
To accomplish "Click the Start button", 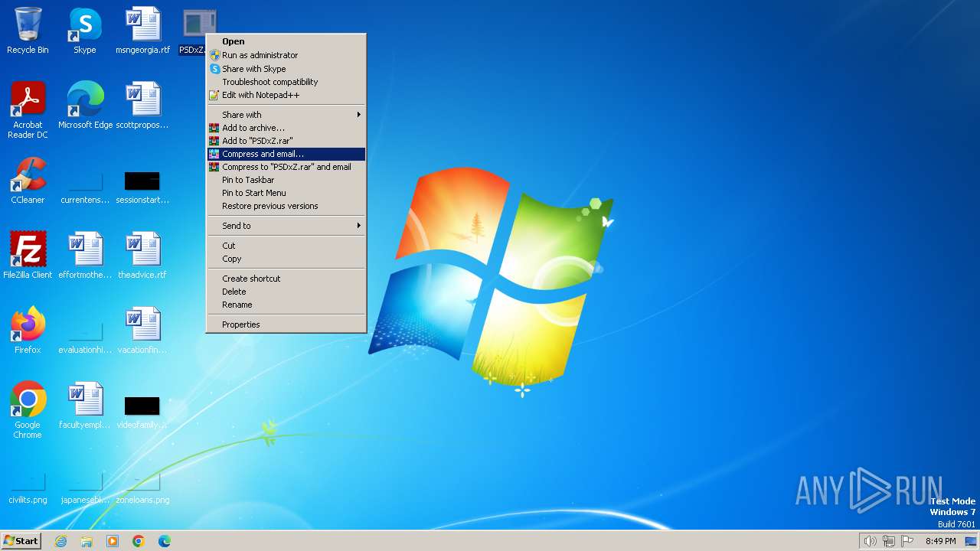I will pyautogui.click(x=21, y=541).
